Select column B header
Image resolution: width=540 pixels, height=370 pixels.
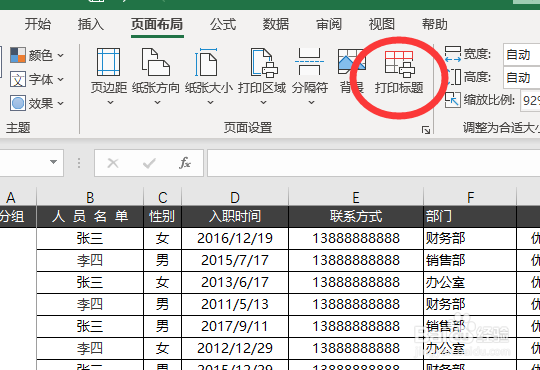[x=90, y=198]
